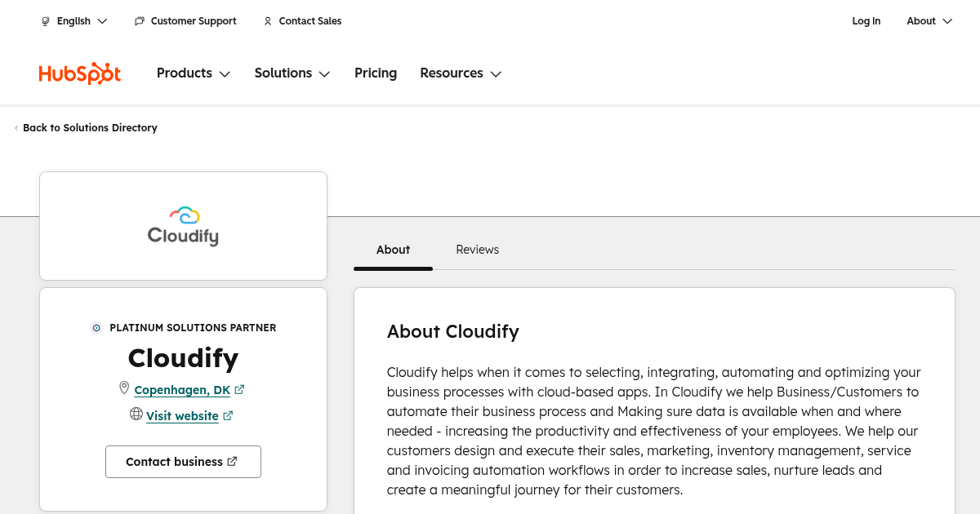
Task: Click the globe icon beside Visit website
Action: (136, 414)
